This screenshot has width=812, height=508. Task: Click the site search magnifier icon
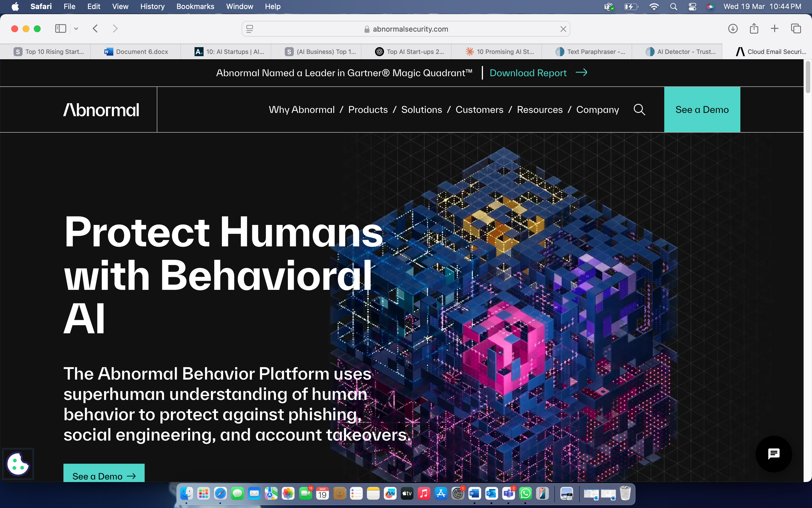639,110
